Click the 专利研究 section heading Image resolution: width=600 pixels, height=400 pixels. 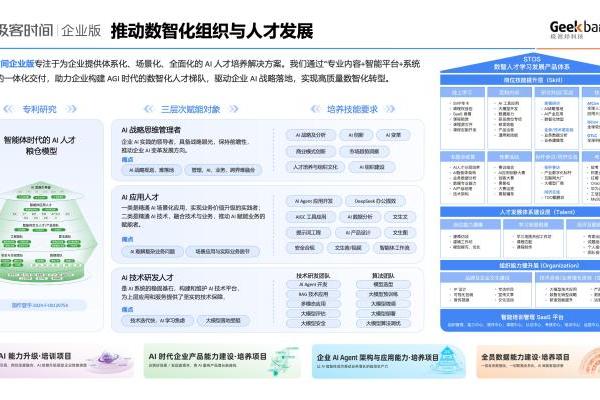point(39,109)
